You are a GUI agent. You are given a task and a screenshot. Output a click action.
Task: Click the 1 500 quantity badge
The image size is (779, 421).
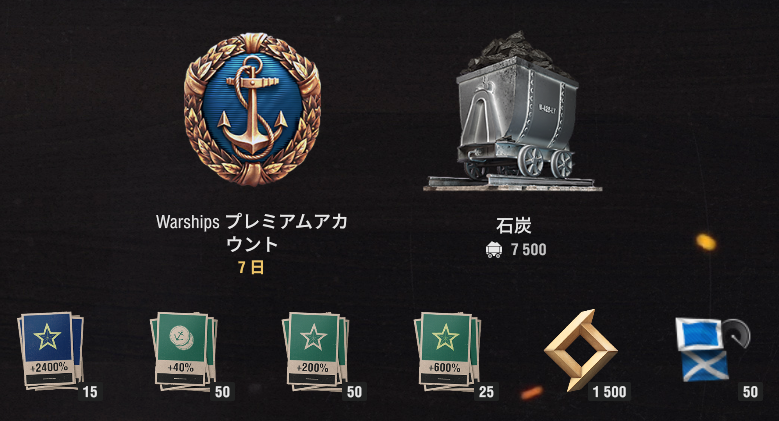(x=610, y=392)
